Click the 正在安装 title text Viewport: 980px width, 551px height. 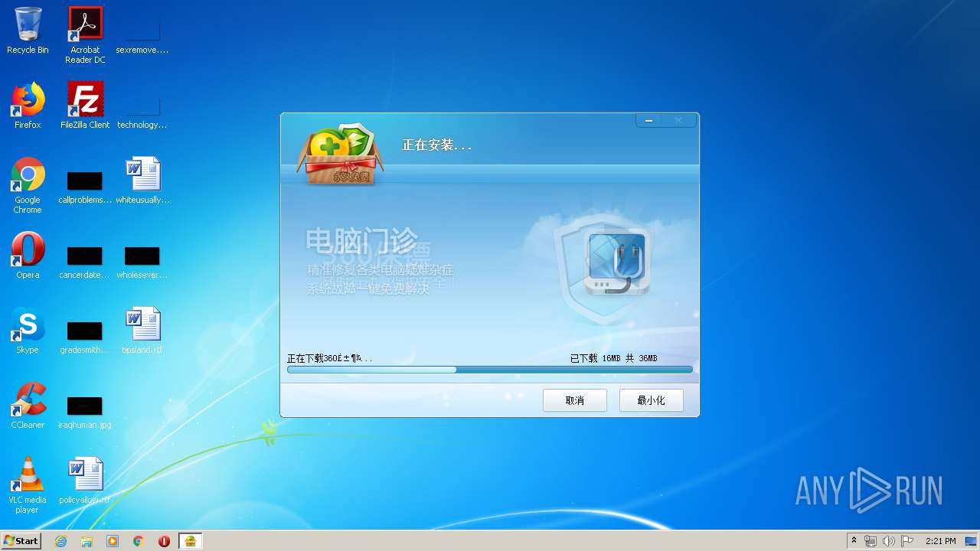[437, 145]
